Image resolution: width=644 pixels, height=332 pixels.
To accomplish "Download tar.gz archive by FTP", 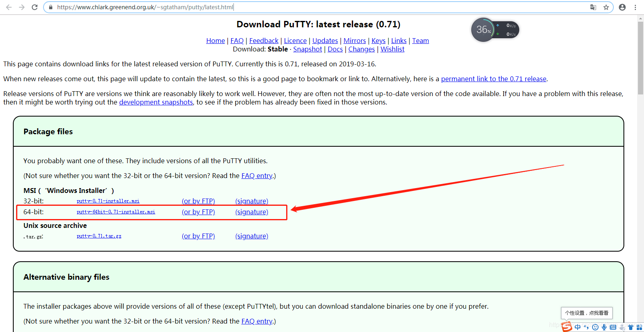I will click(198, 236).
